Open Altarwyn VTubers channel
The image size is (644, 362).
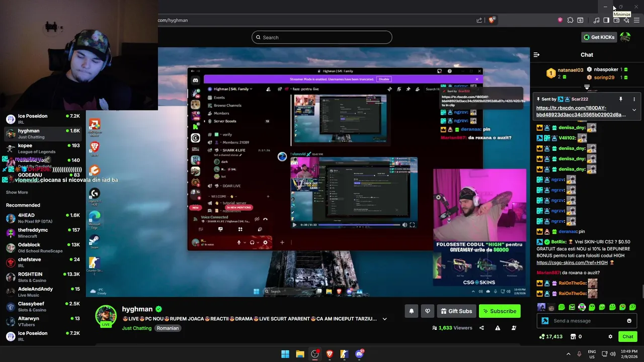(x=43, y=321)
